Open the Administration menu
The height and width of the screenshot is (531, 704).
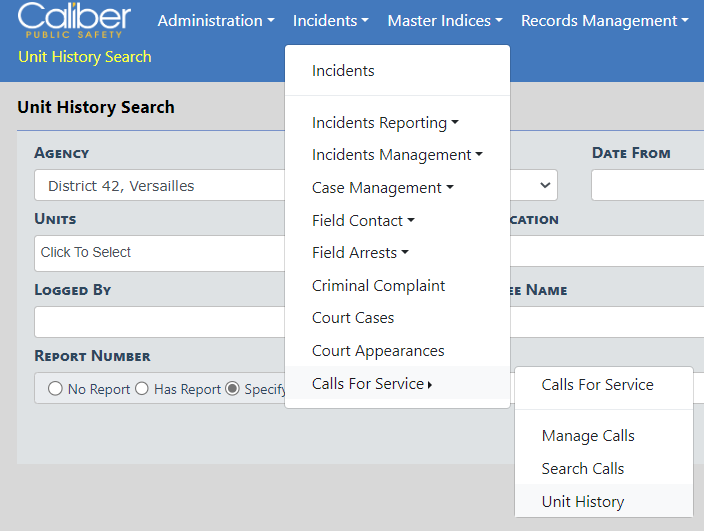click(215, 21)
